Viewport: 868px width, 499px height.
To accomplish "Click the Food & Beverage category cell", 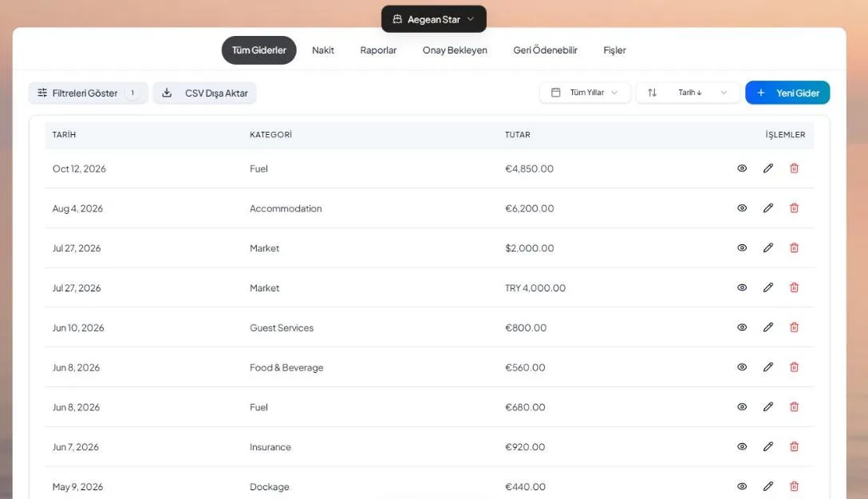I will click(286, 367).
